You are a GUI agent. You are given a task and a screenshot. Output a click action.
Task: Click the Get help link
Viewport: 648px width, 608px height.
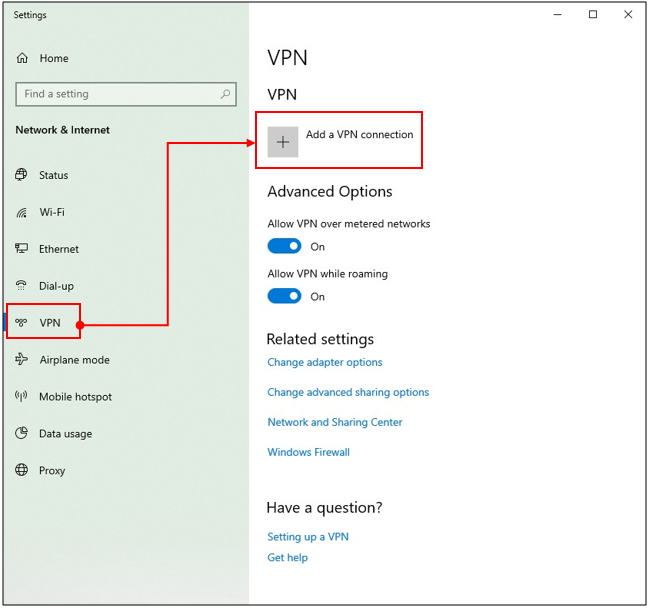click(288, 557)
